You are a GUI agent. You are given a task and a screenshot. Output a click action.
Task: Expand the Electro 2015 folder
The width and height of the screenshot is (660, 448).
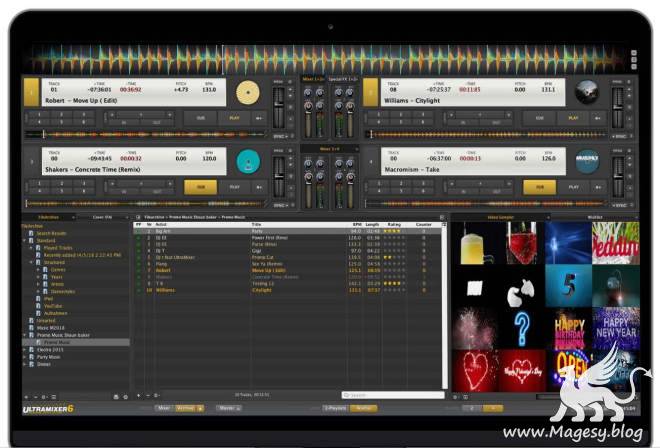24,350
